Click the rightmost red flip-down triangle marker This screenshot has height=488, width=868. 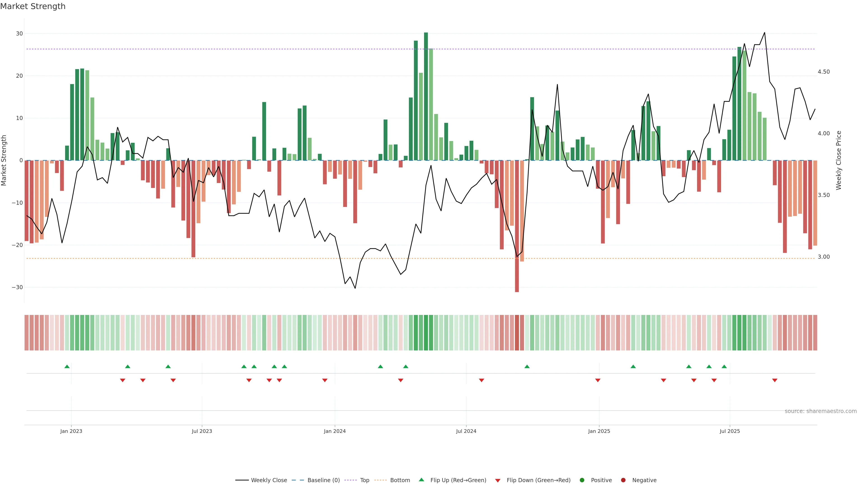pos(775,380)
